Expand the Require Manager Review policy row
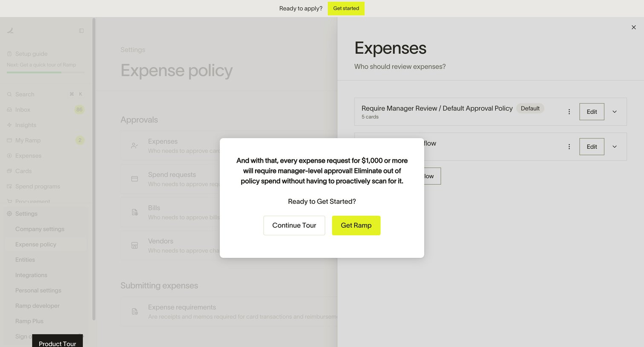The width and height of the screenshot is (644, 347). point(615,112)
